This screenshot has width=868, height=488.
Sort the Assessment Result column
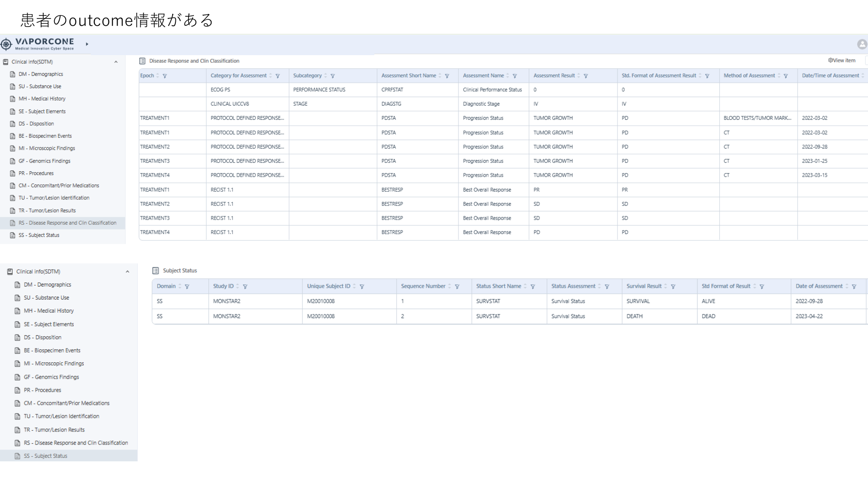click(579, 75)
